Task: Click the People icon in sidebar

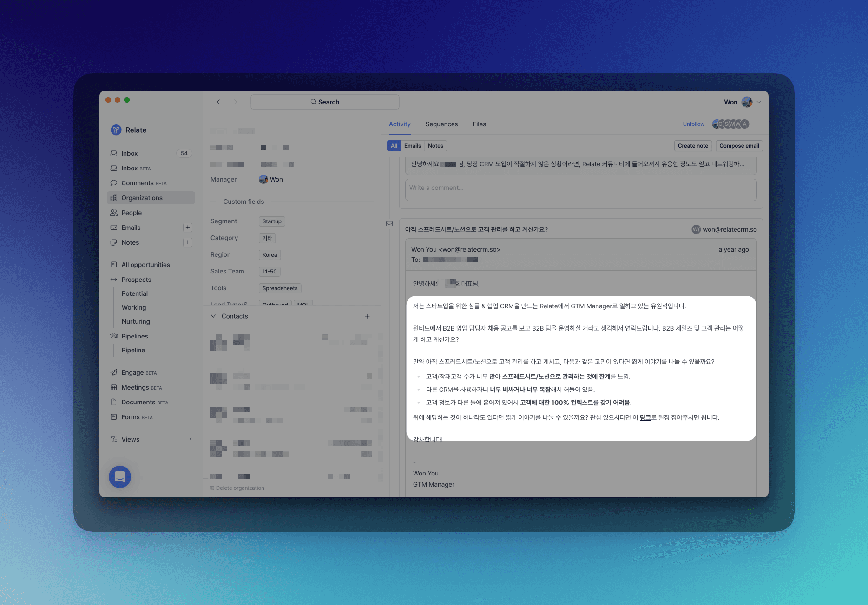Action: coord(113,213)
